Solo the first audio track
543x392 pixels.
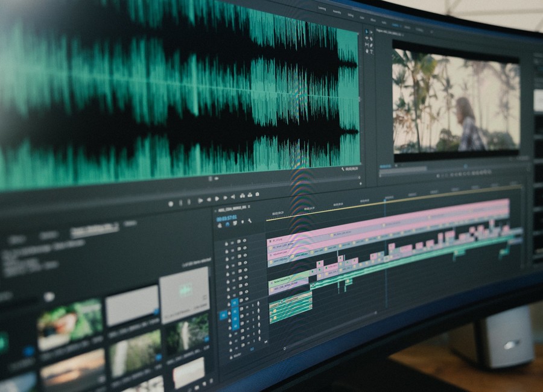pyautogui.click(x=253, y=305)
